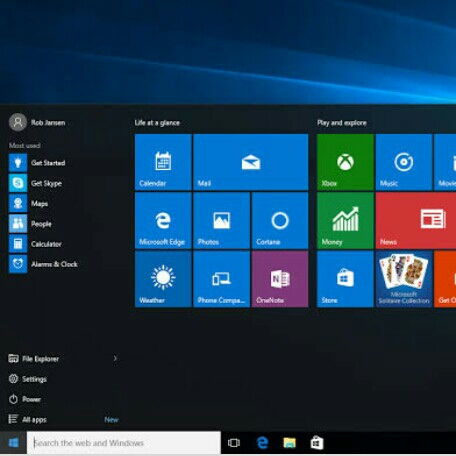Open the Store from the taskbar
456x456 pixels.
[317, 443]
